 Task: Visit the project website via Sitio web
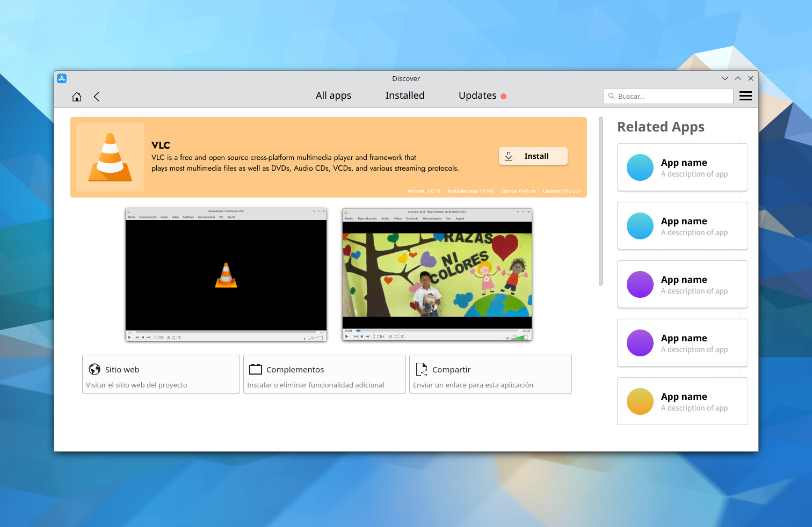(x=161, y=374)
